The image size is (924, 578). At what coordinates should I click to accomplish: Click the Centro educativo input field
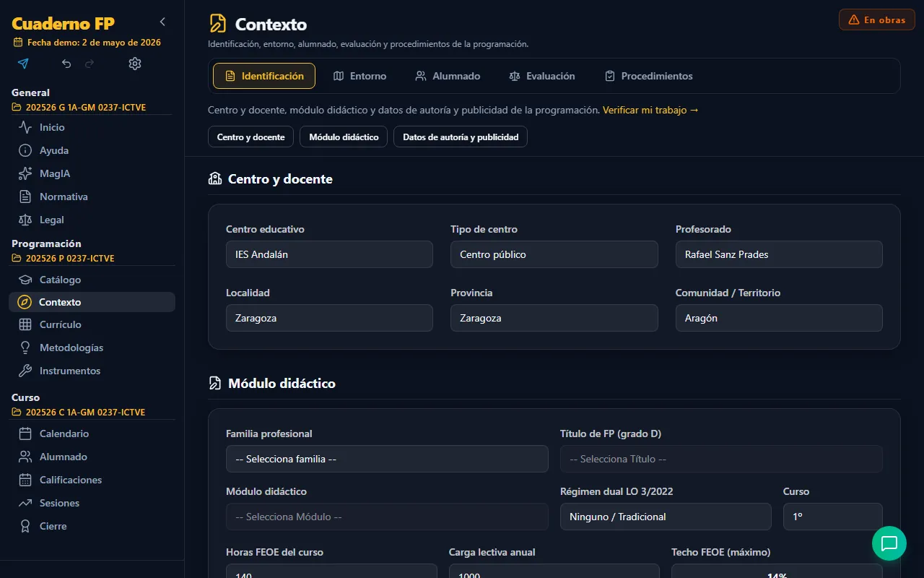(x=329, y=254)
